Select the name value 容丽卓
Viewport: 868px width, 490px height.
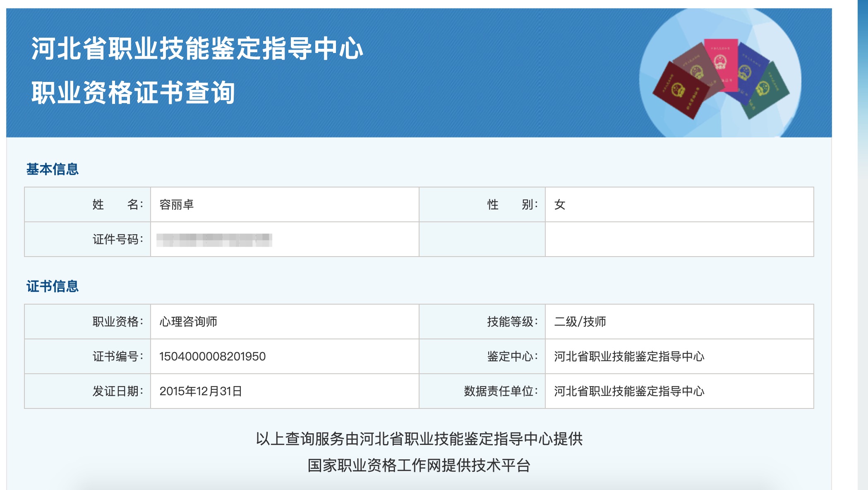point(177,204)
